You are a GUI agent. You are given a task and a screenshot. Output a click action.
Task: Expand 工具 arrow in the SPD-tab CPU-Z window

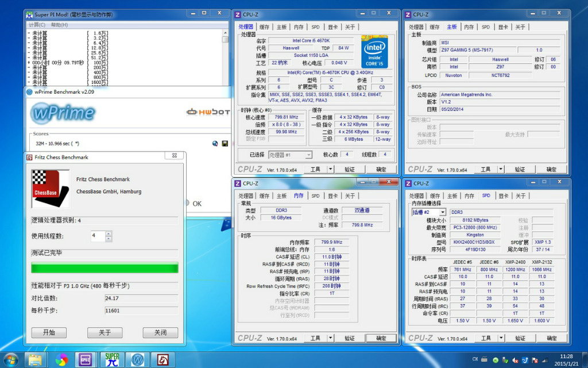click(501, 338)
